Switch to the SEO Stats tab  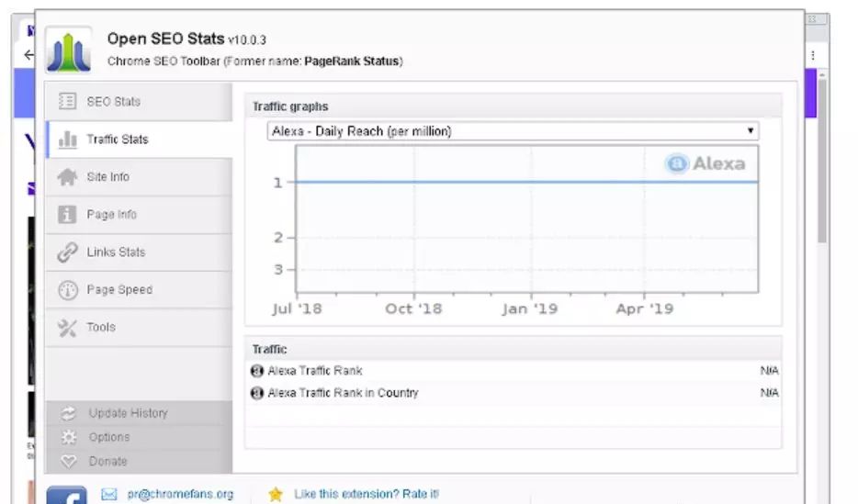114,102
